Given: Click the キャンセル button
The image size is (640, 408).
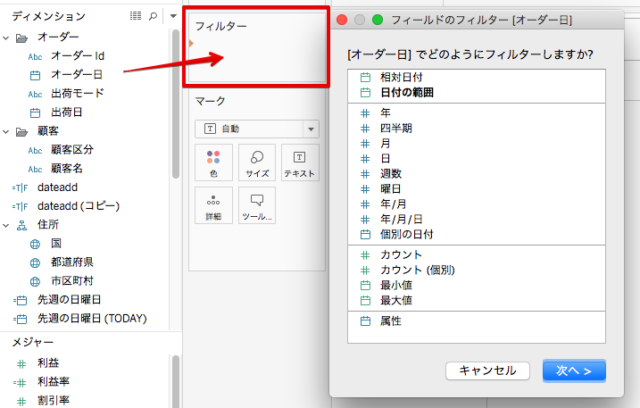Looking at the screenshot, I should (x=487, y=371).
